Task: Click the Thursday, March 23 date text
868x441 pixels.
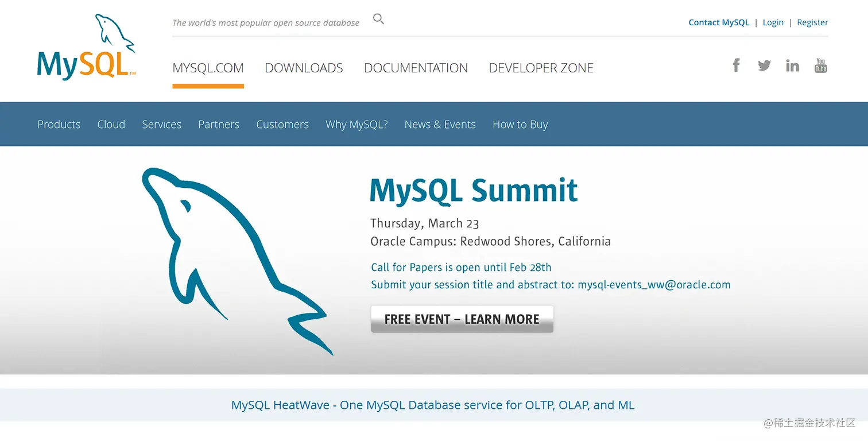Action: click(424, 223)
